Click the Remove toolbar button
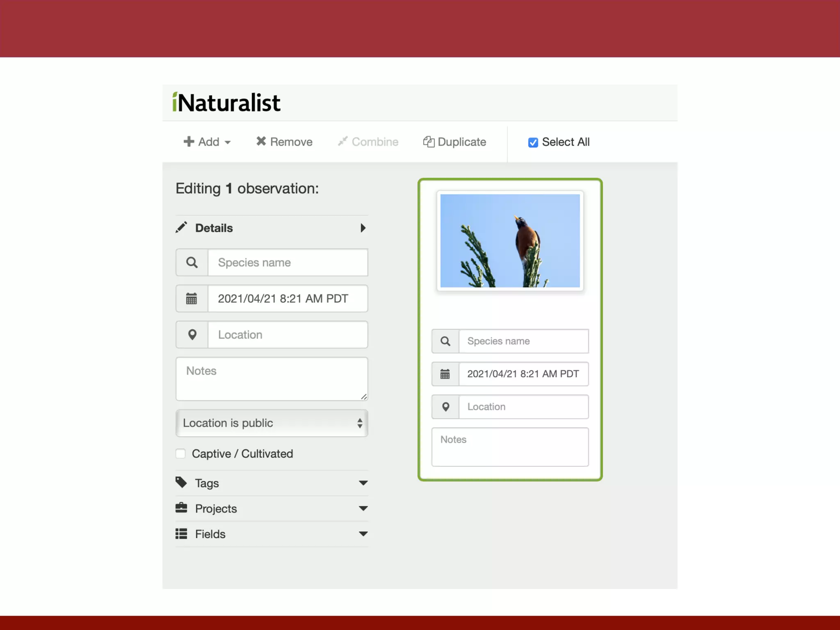 tap(284, 142)
